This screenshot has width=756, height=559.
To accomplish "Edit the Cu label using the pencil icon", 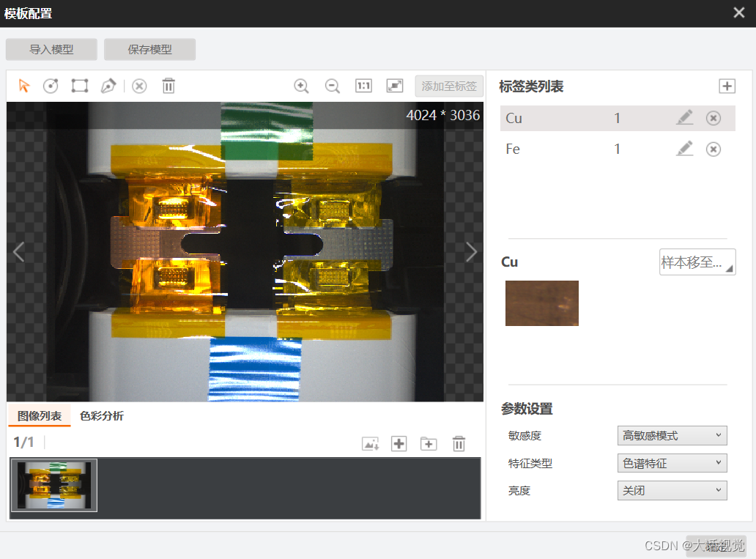I will pyautogui.click(x=684, y=117).
